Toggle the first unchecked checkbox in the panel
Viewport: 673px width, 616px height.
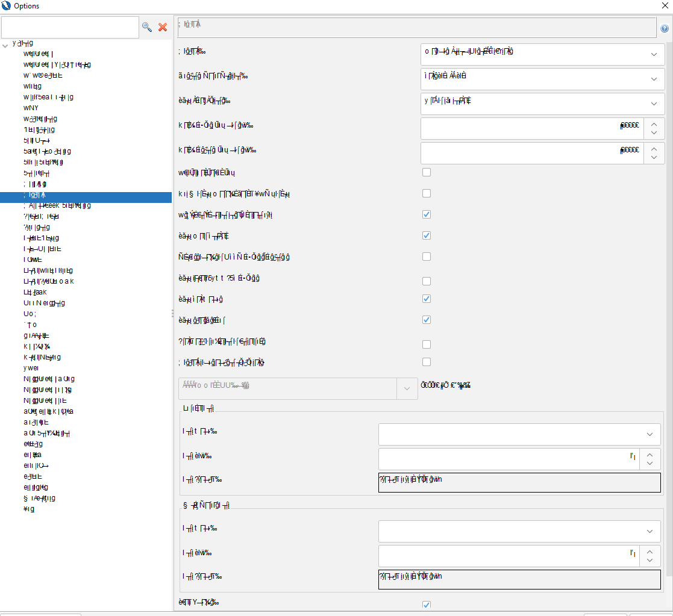426,172
